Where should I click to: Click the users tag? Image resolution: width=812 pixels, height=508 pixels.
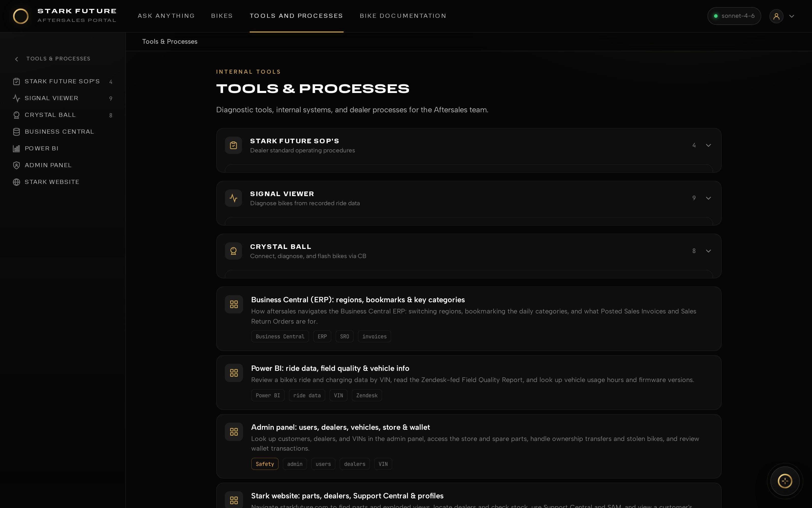click(x=323, y=464)
